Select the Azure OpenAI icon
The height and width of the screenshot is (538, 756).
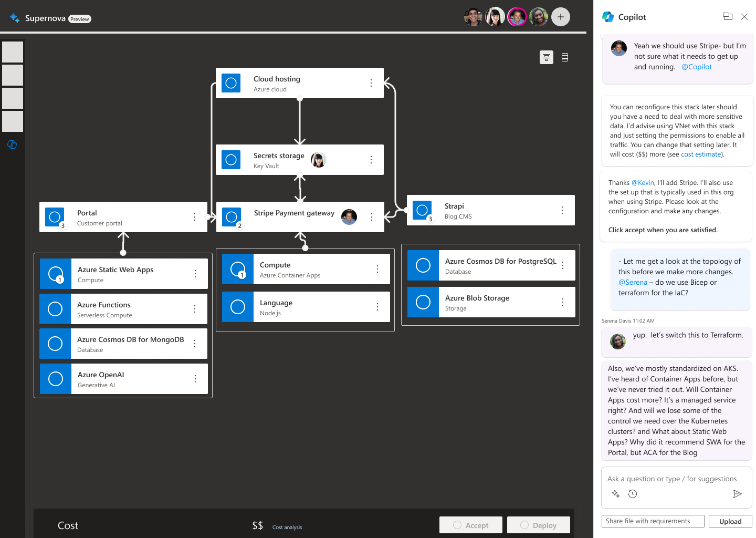click(x=56, y=379)
